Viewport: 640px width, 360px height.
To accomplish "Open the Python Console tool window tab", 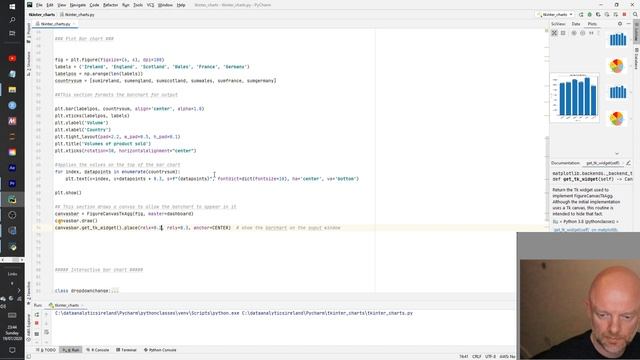I will (x=160, y=350).
